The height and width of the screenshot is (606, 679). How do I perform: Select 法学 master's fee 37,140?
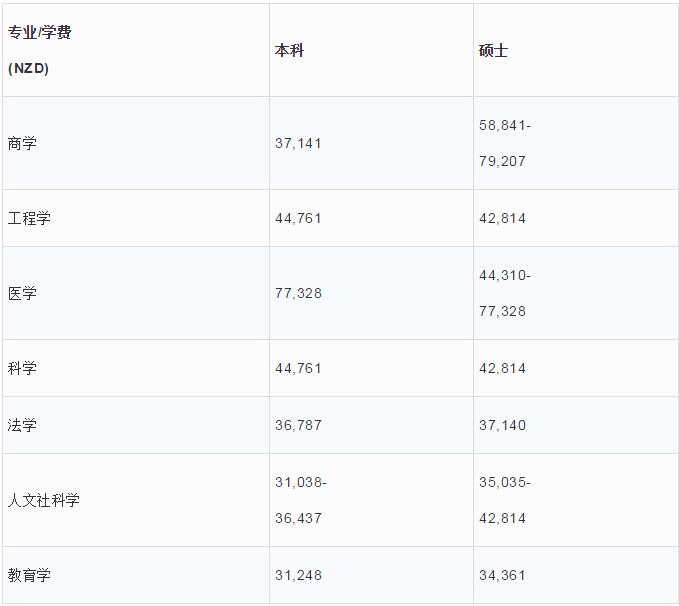(502, 425)
